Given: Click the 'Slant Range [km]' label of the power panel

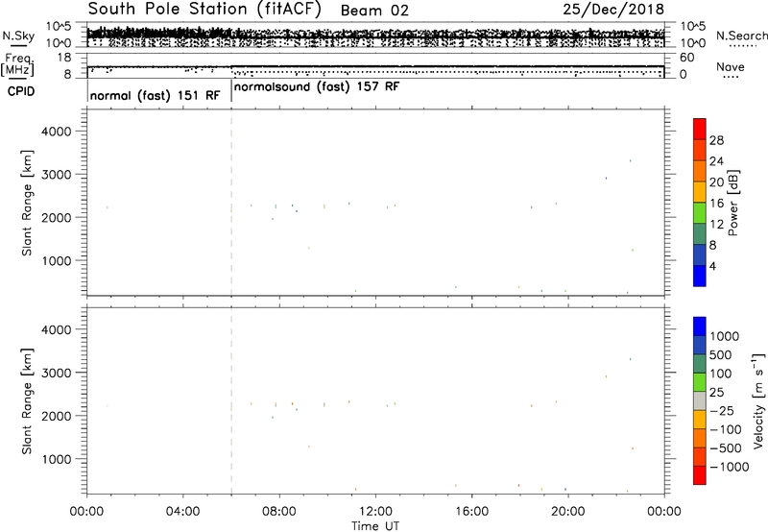Looking at the screenshot, I should (27, 203).
